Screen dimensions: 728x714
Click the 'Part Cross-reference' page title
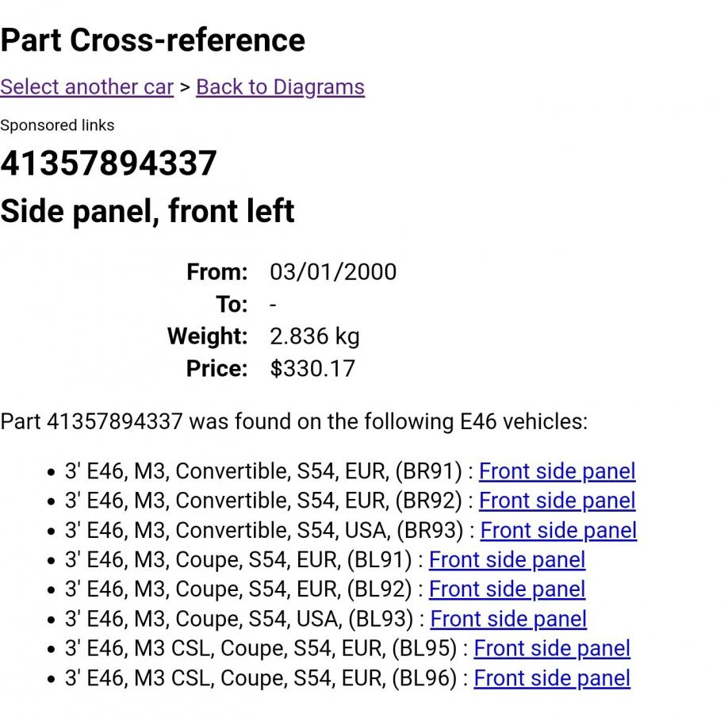coord(152,40)
